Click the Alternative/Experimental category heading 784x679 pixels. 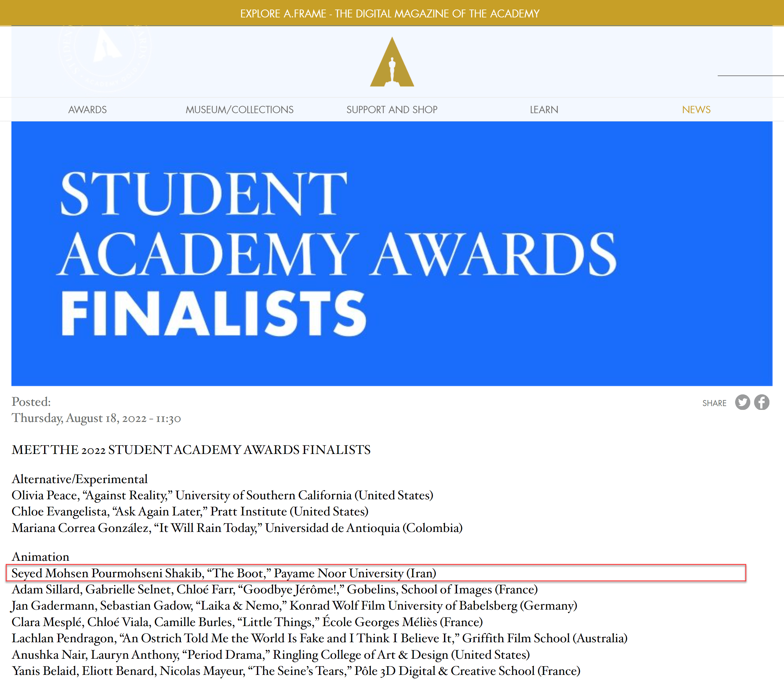point(80,479)
